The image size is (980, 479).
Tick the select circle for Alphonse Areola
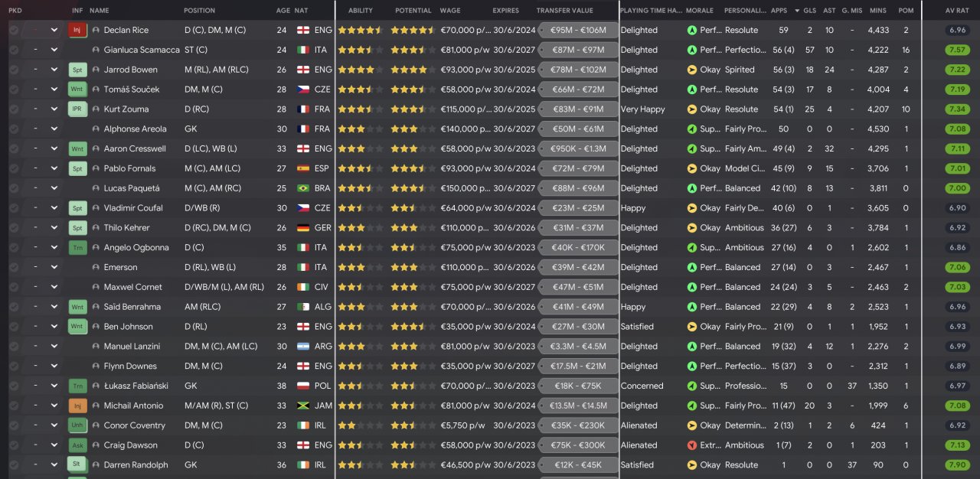pos(14,129)
